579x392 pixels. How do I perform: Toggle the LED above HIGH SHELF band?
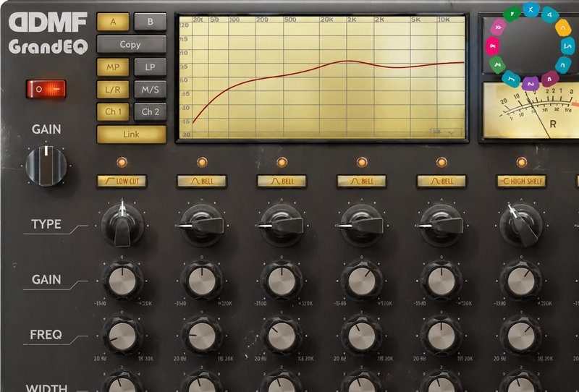click(522, 162)
